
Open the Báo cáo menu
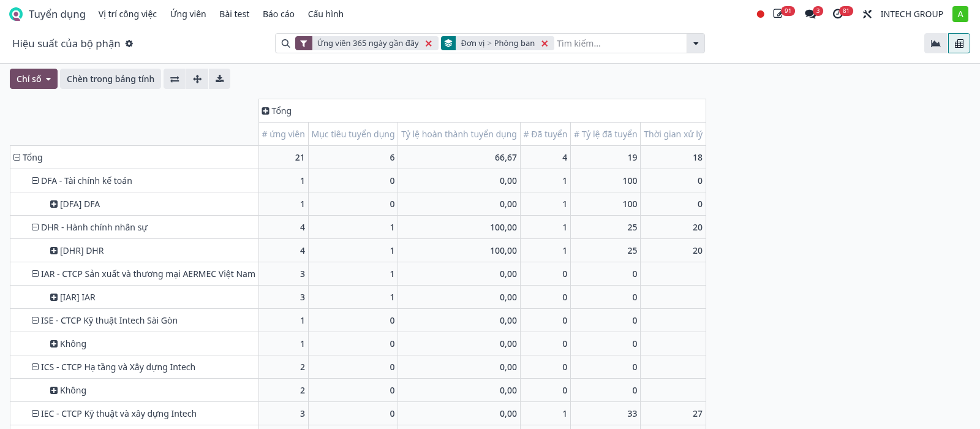(x=279, y=14)
